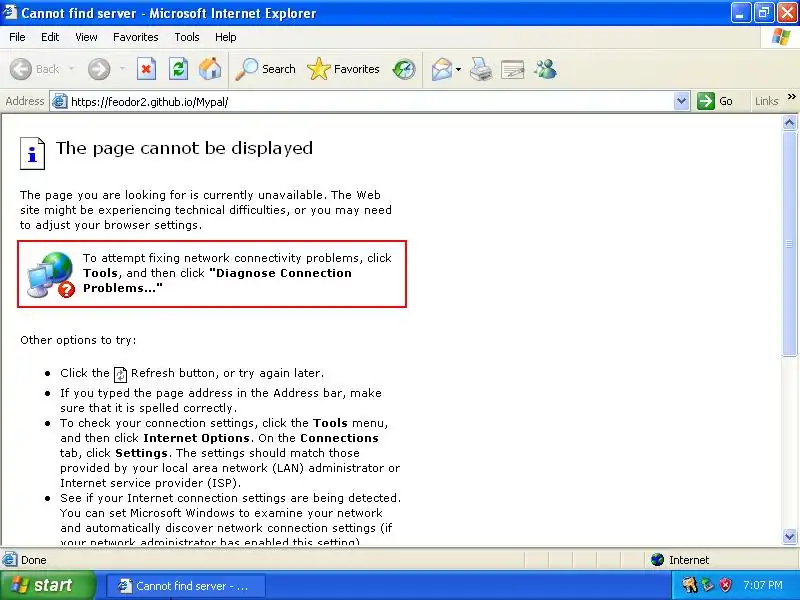
Task: Click the second system tray icon
Action: (708, 585)
